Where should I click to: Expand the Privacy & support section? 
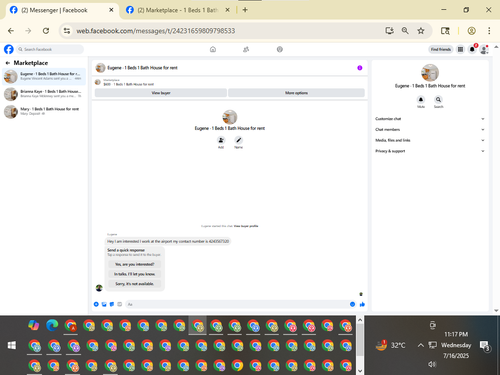click(x=430, y=151)
